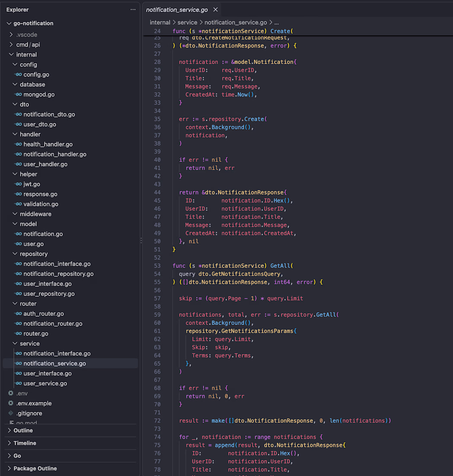Click Go icon beside validation.go
Image resolution: width=453 pixels, height=476 pixels.
[19, 204]
